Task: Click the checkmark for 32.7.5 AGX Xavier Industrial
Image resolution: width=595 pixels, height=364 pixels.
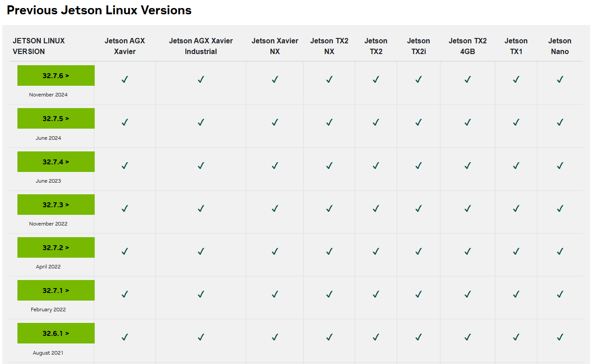Action: [x=201, y=122]
